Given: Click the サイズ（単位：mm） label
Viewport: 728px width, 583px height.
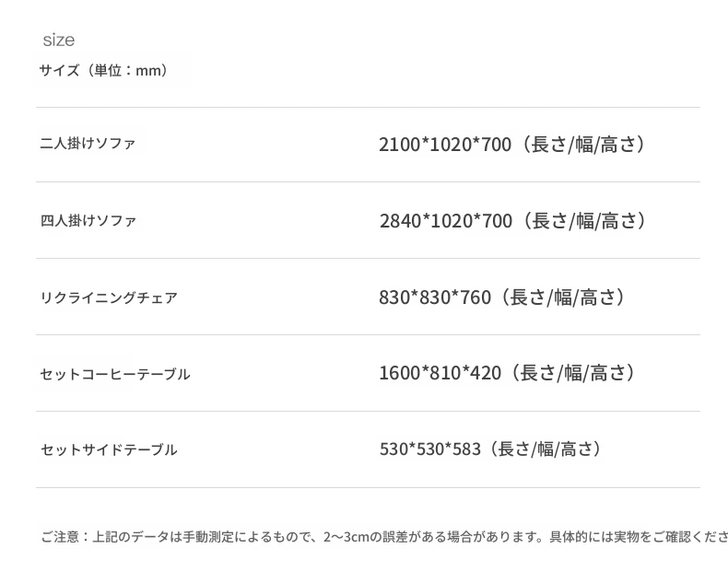Looking at the screenshot, I should 103,71.
